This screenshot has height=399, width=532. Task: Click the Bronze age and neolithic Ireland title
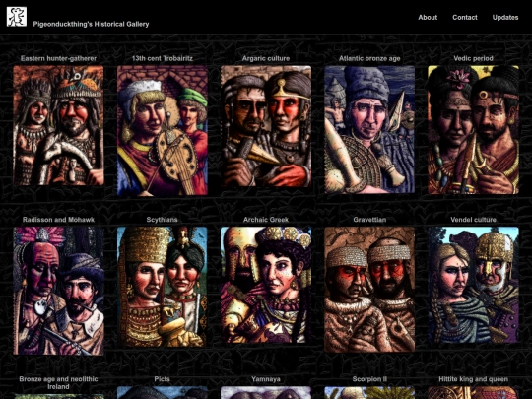[58, 383]
